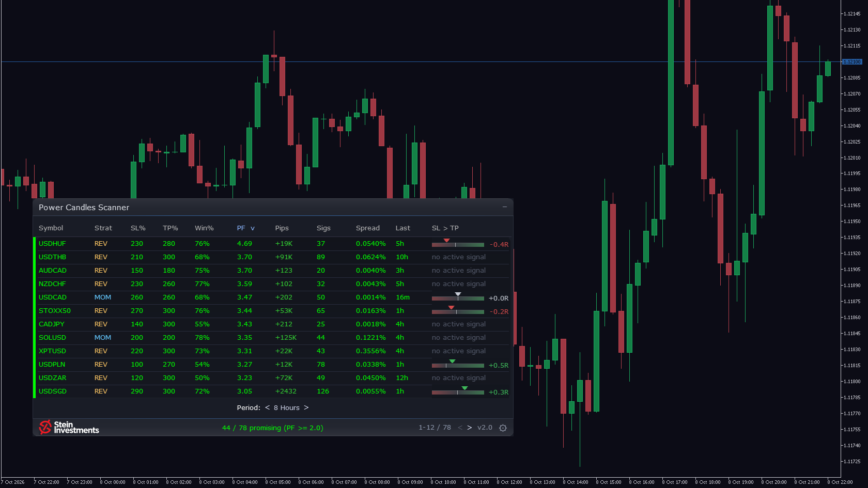The height and width of the screenshot is (488, 868).
Task: Click USDCAD MOM strategy cell
Action: coord(103,297)
